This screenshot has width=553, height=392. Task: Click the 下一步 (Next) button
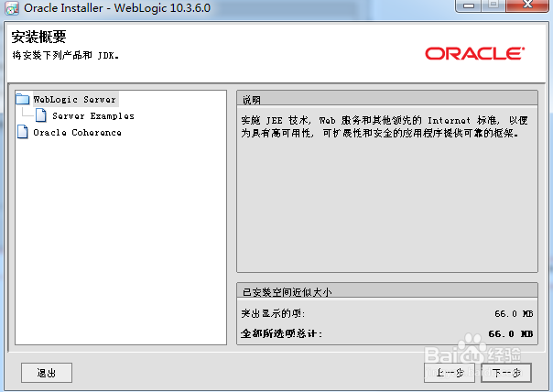(x=506, y=373)
